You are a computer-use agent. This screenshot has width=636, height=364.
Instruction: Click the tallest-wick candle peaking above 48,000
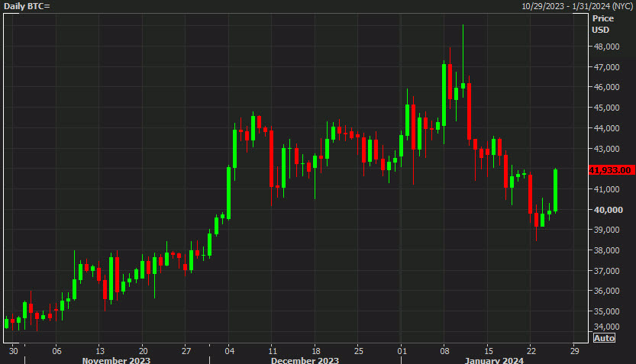pos(463,61)
